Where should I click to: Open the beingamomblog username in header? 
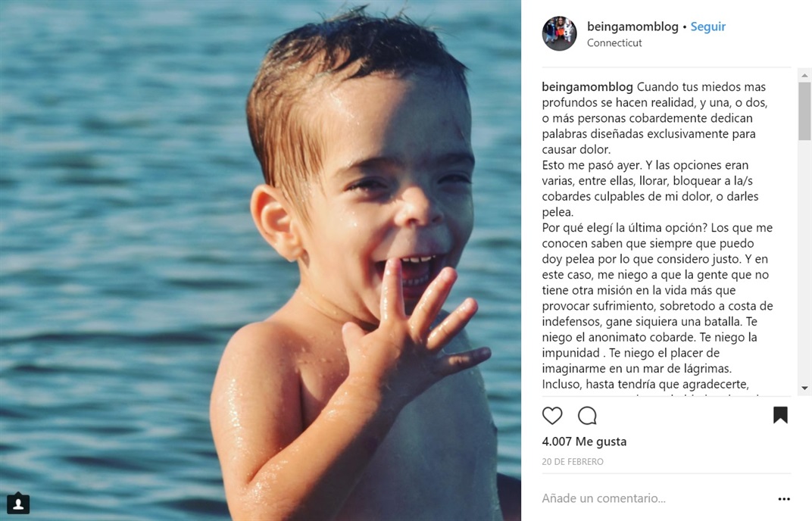tap(632, 27)
